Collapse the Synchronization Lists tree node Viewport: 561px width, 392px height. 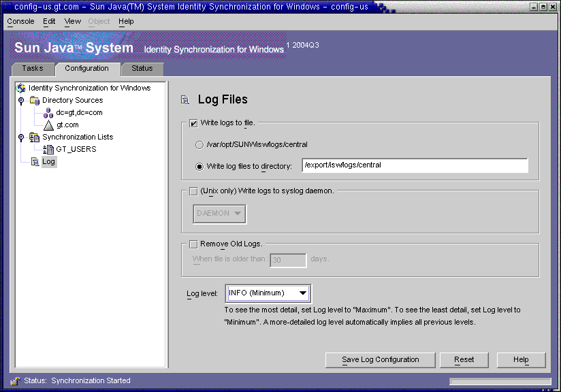pyautogui.click(x=21, y=137)
